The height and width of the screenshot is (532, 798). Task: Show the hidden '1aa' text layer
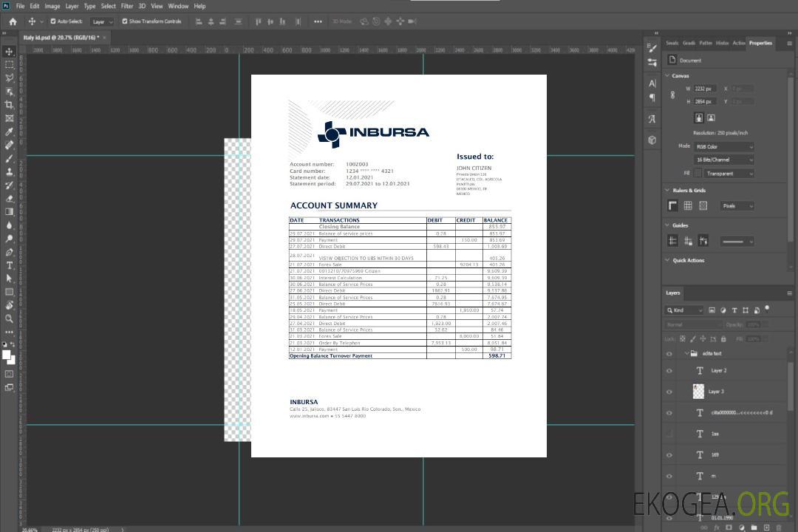pos(669,434)
